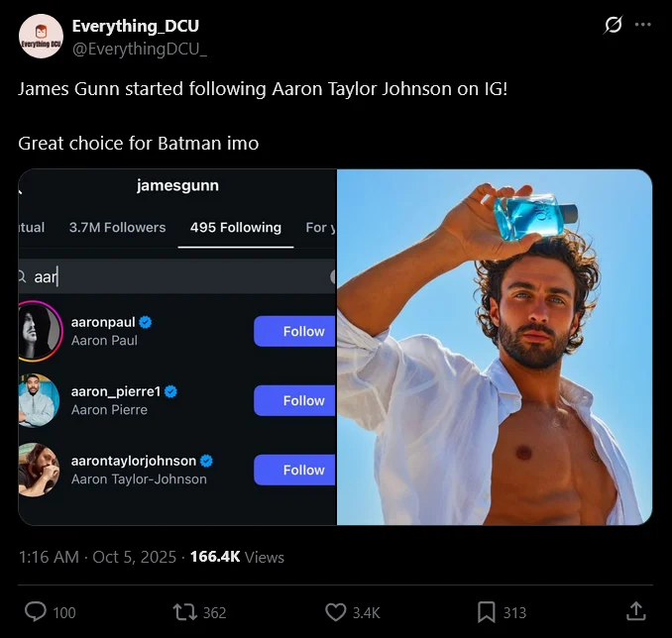
Task: Click the Grok circle-slash icon
Action: 613,25
